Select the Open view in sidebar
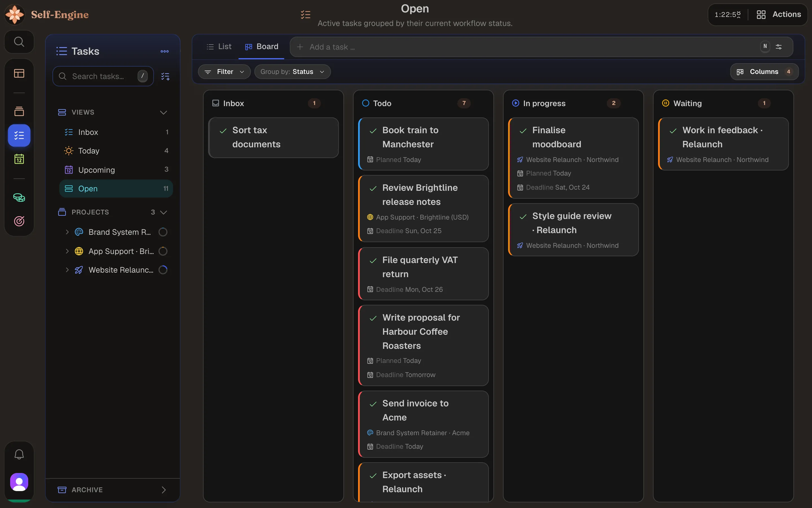 (116, 189)
